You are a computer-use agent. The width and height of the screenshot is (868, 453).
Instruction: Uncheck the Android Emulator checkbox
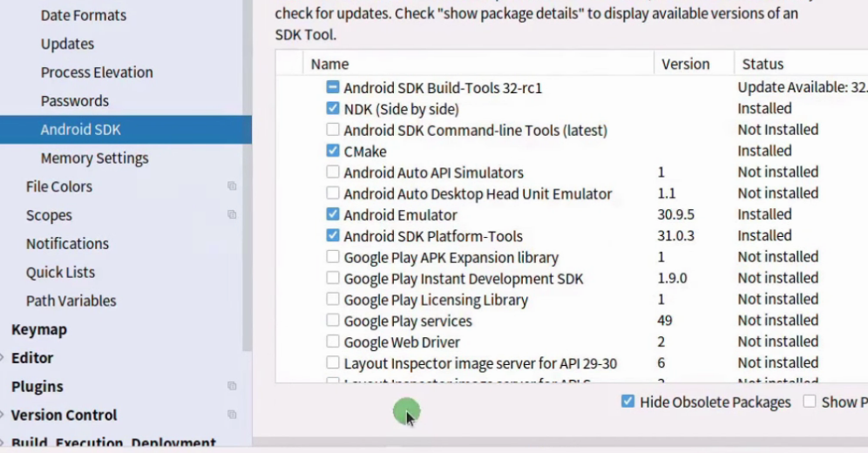coord(332,214)
